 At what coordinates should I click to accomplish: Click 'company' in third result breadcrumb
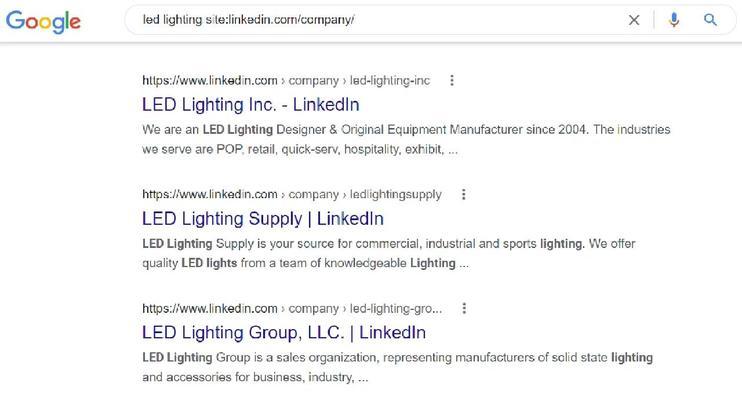pos(313,309)
